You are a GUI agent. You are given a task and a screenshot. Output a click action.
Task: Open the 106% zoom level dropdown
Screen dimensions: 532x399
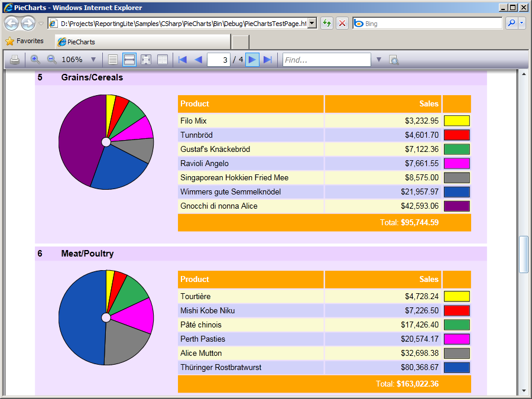point(93,60)
